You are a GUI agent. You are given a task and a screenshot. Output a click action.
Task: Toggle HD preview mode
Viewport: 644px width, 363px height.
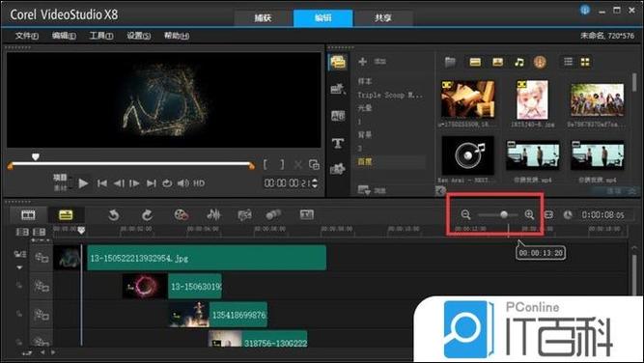[199, 183]
